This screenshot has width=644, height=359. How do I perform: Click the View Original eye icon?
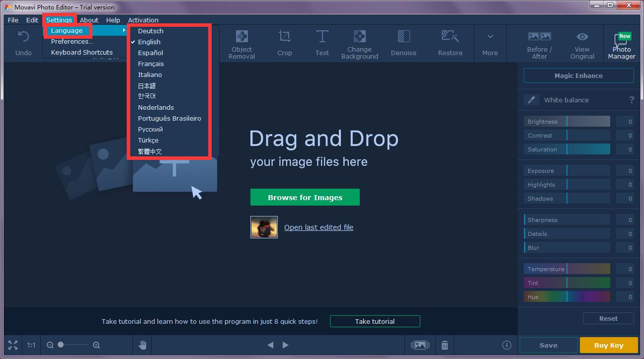(582, 37)
